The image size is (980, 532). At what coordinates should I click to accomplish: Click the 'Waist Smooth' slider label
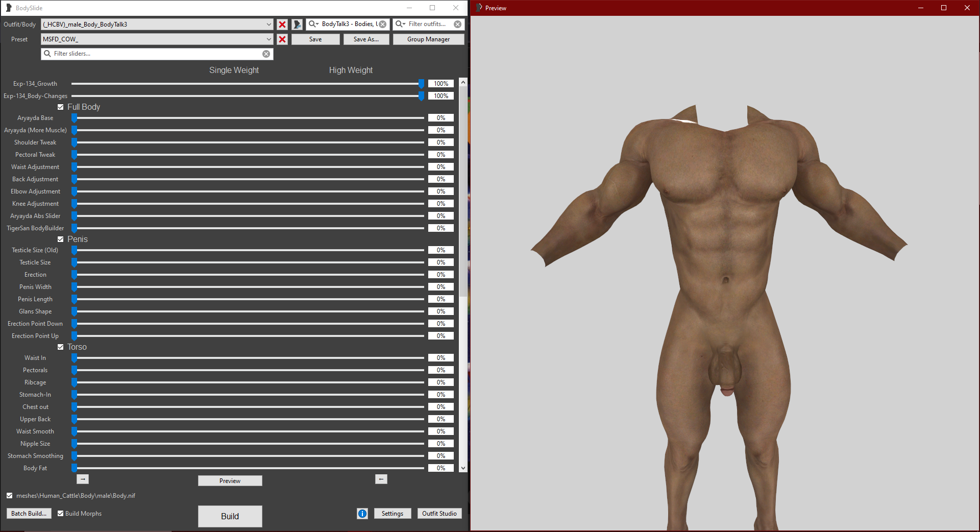point(35,431)
